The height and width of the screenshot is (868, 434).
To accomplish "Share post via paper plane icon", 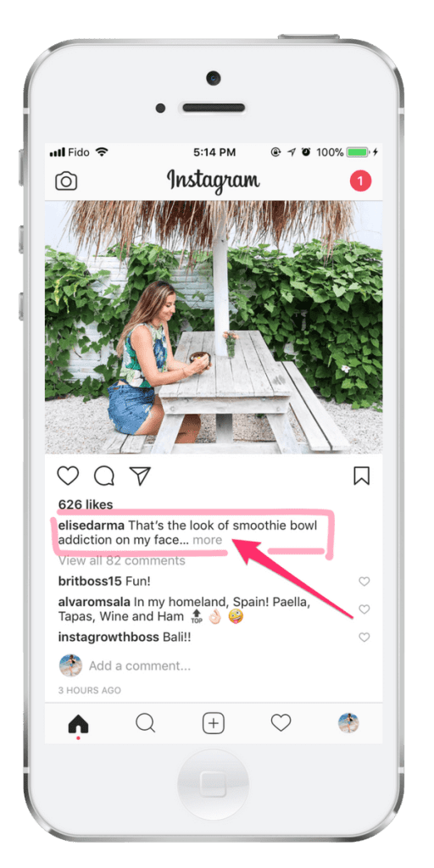I will (x=140, y=476).
